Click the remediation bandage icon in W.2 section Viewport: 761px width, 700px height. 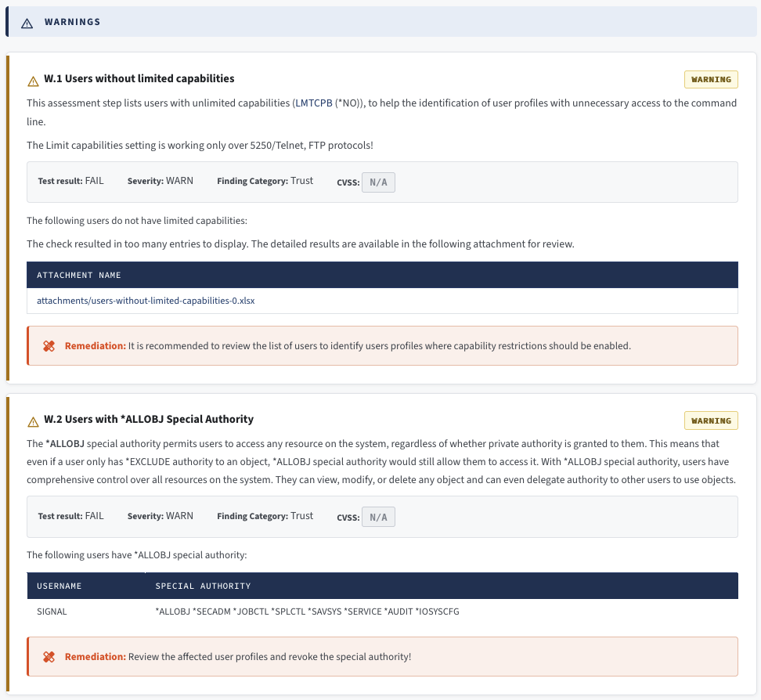click(49, 657)
